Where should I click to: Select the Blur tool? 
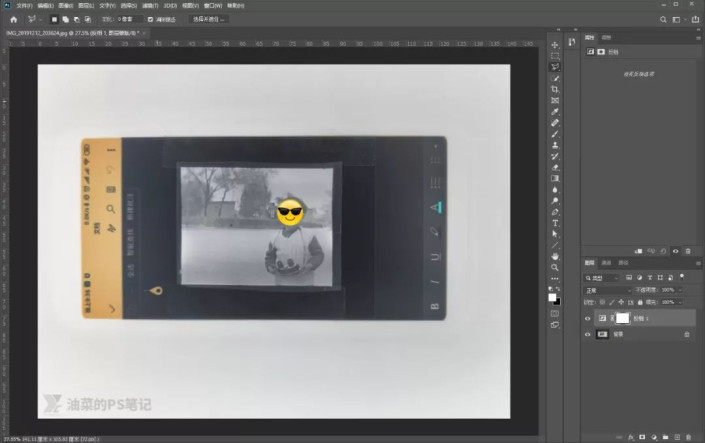555,190
